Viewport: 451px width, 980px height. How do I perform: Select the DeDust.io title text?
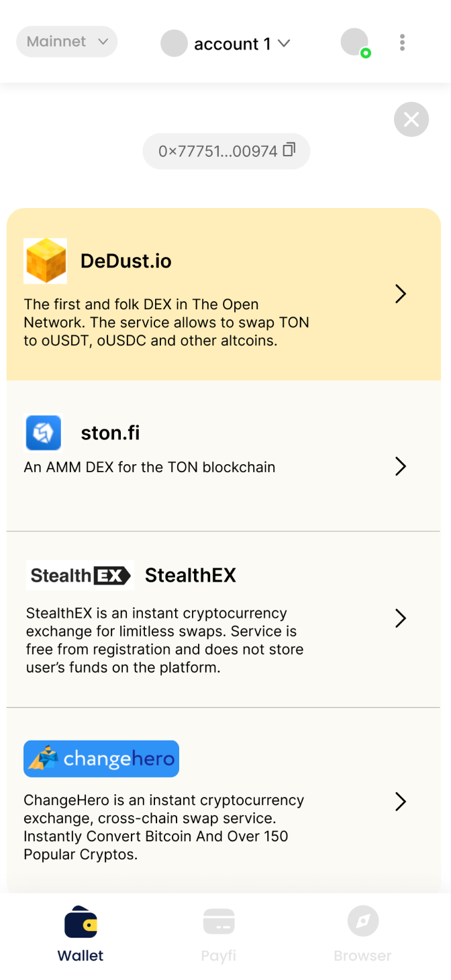pyautogui.click(x=126, y=261)
